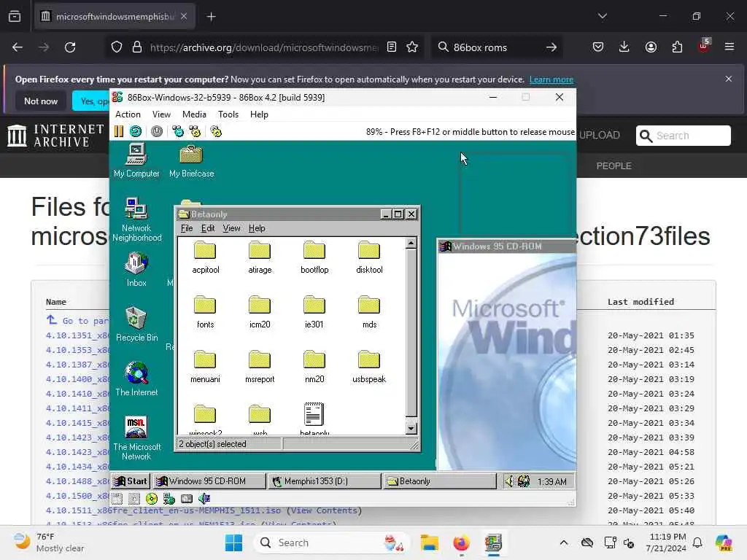Image resolution: width=747 pixels, height=560 pixels.
Task: Send Ctrl+Alt+Esc using the yellow keys icon
Action: click(x=195, y=131)
